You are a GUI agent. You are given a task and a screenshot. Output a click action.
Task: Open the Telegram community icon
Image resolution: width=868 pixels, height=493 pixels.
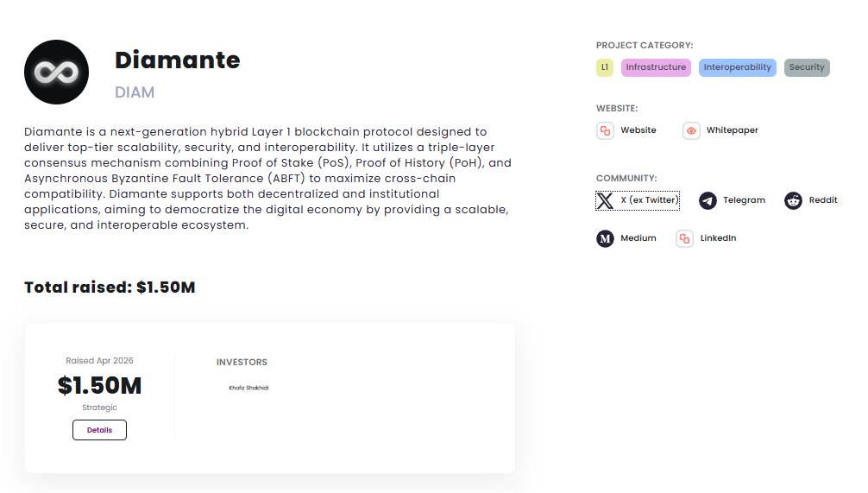click(x=708, y=200)
